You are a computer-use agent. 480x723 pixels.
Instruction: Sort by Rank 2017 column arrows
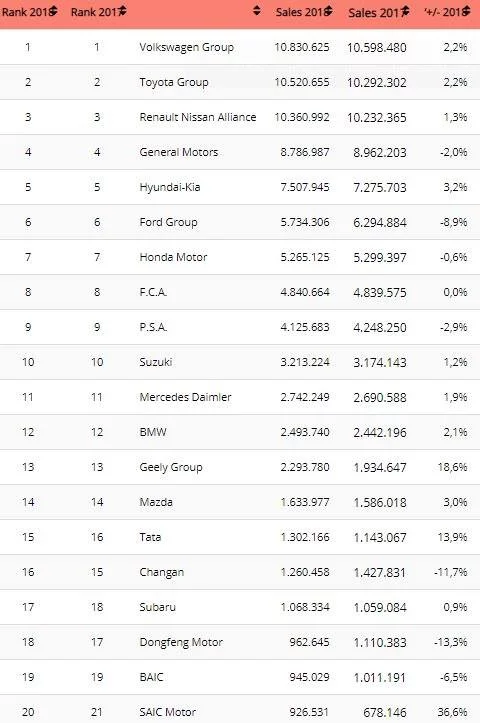click(x=122, y=11)
